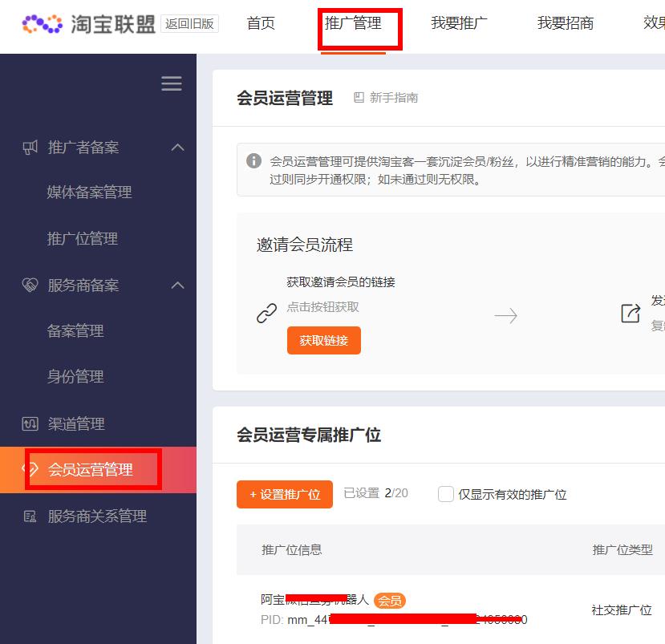Click the 点击按钮获取 hint text
The image size is (665, 644).
(322, 306)
